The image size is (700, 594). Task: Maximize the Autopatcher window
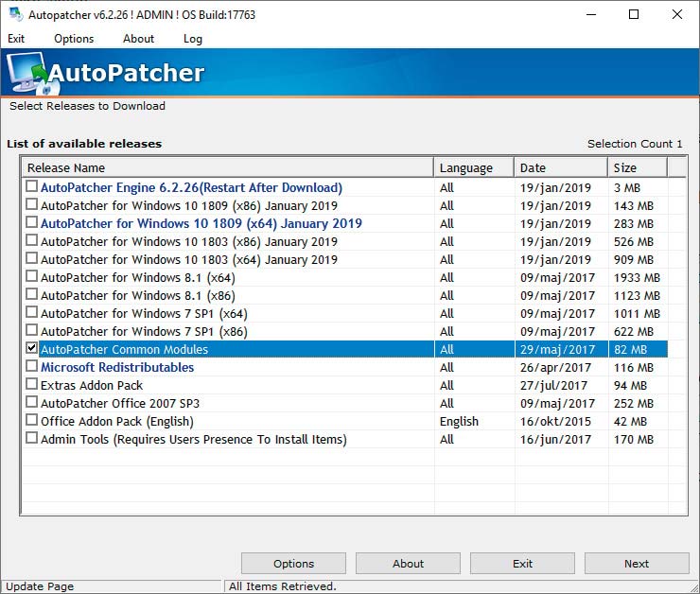[x=634, y=14]
